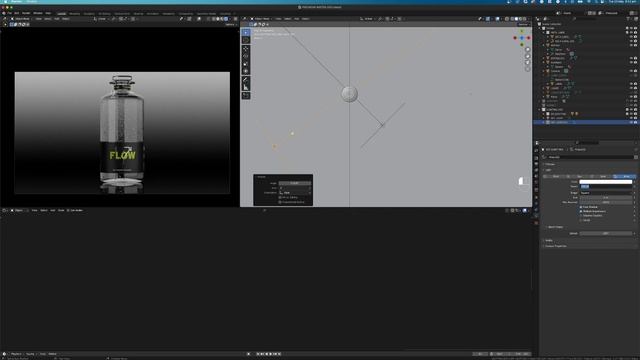Select the Add Cube tool in viewport toolbar
Image resolution: width=640 pixels, height=360 pixels.
pos(246,96)
